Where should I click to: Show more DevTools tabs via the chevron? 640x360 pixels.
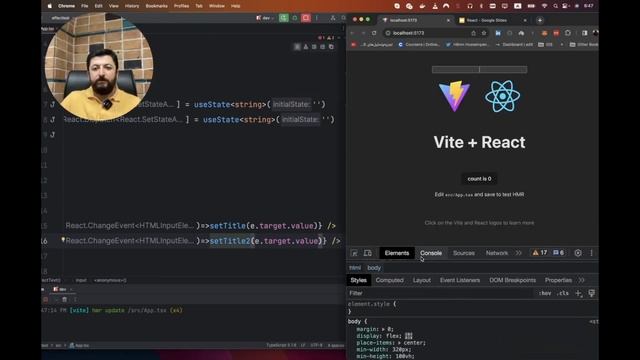coord(518,253)
